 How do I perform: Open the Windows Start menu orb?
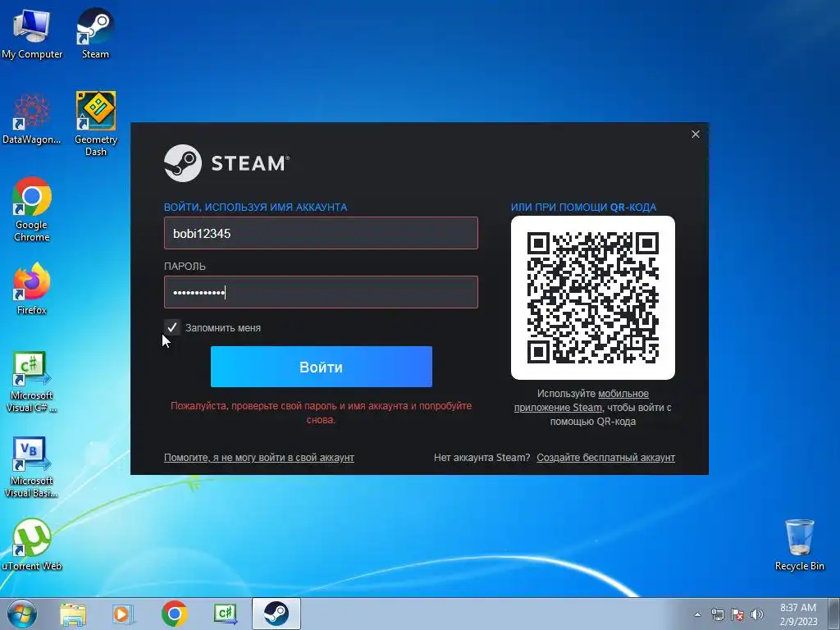tap(22, 614)
